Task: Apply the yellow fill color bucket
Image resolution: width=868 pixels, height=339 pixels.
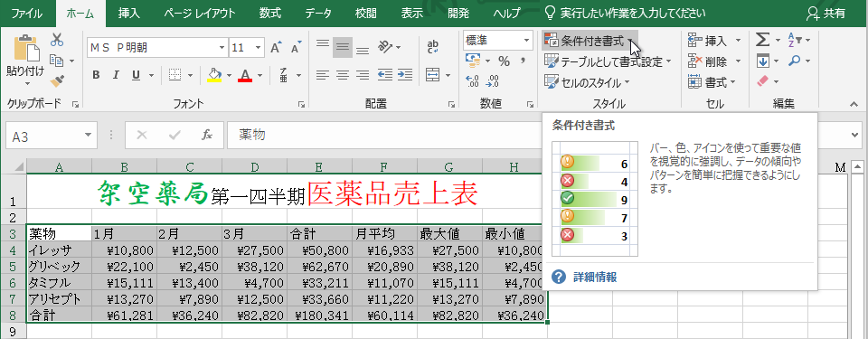Action: point(214,75)
